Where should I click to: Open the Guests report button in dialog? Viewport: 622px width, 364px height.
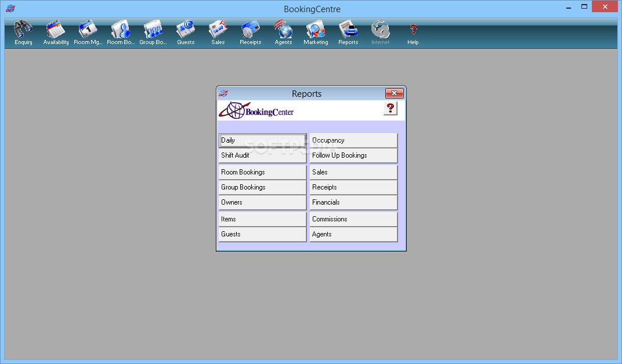pyautogui.click(x=262, y=234)
